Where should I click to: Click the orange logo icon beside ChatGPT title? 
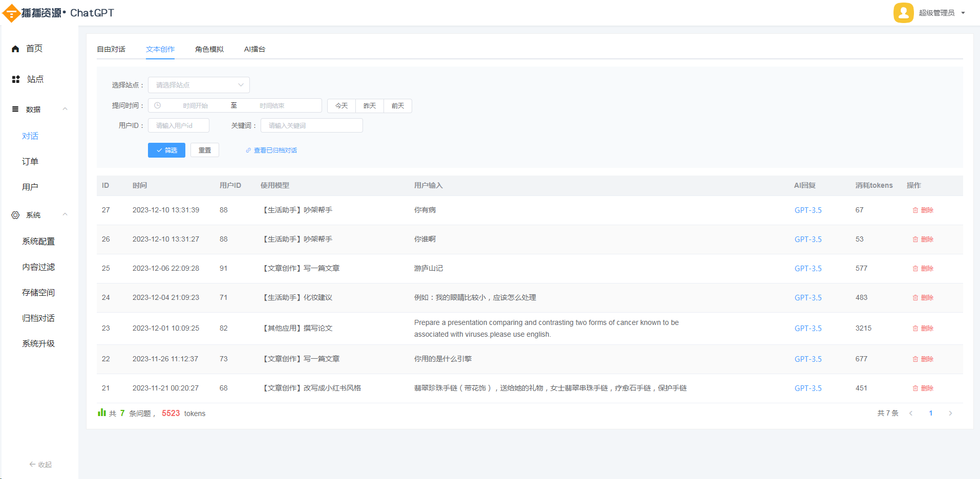coord(11,13)
